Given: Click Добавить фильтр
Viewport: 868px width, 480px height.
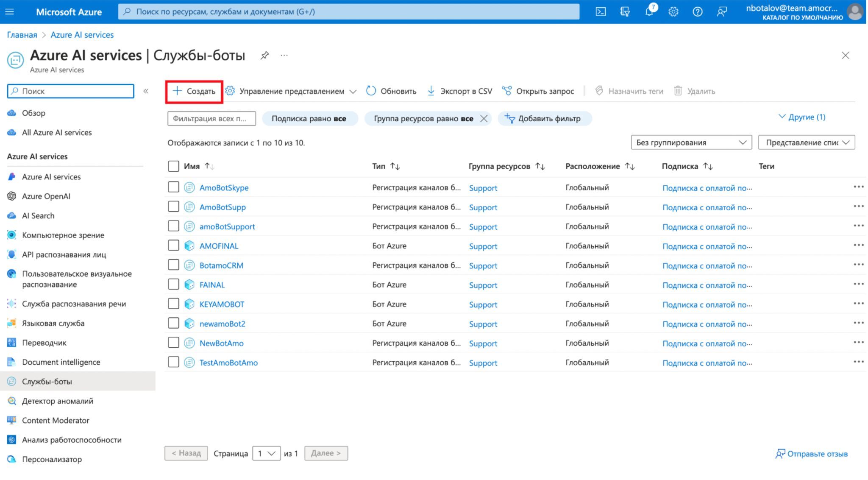Looking at the screenshot, I should pyautogui.click(x=545, y=118).
